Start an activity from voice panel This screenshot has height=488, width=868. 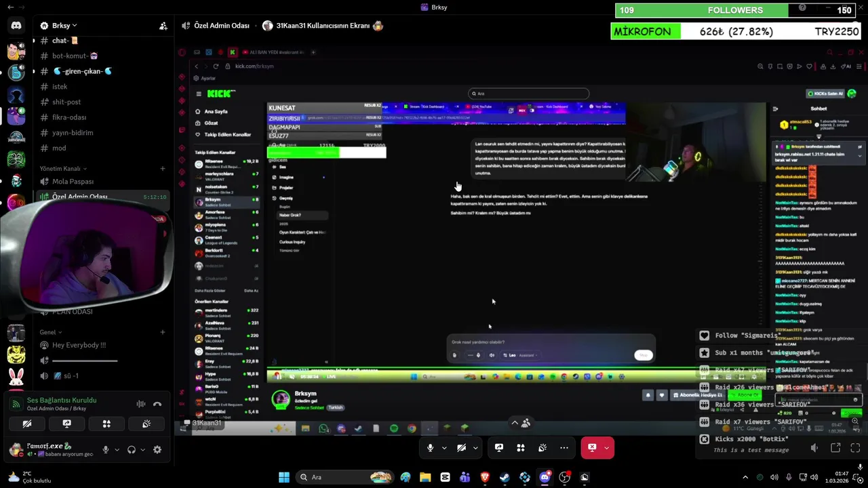coord(106,424)
